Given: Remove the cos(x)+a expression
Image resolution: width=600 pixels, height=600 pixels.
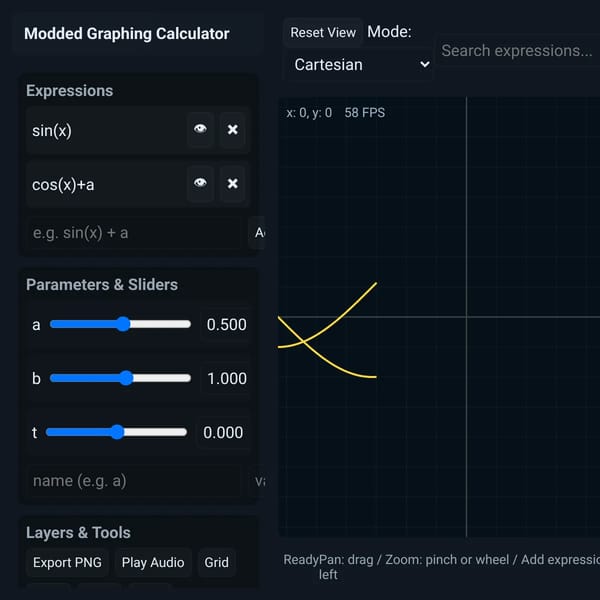Looking at the screenshot, I should 232,184.
